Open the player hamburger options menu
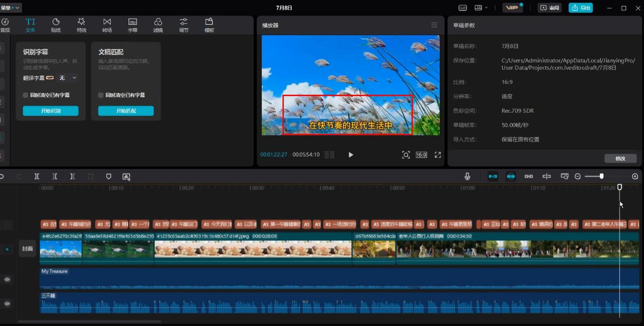The width and height of the screenshot is (644, 326). tap(434, 25)
